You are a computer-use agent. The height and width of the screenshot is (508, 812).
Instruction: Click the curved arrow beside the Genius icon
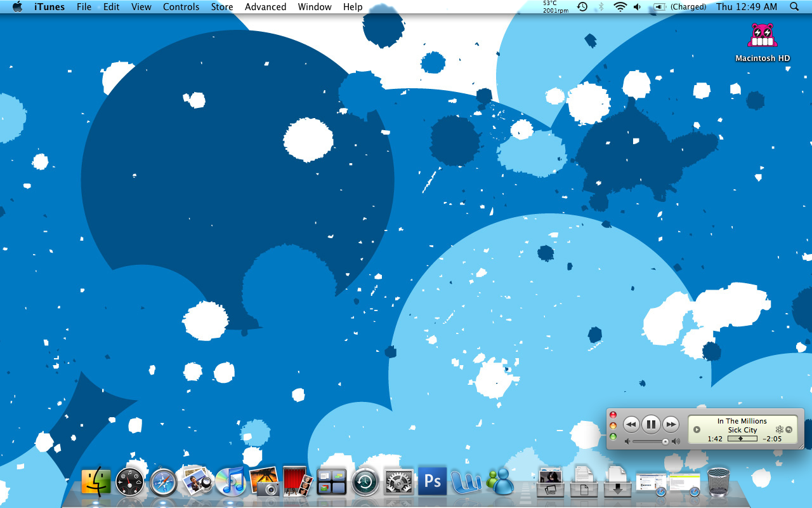tap(789, 430)
